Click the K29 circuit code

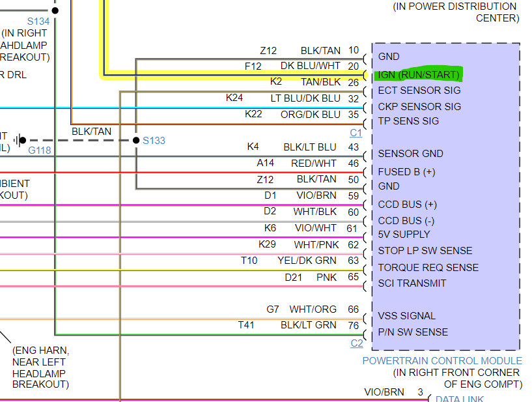coord(267,244)
